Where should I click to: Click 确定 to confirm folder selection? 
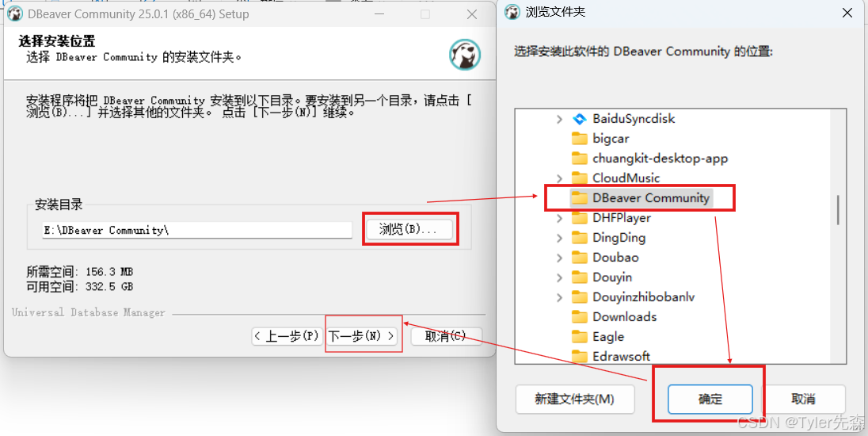pos(710,399)
